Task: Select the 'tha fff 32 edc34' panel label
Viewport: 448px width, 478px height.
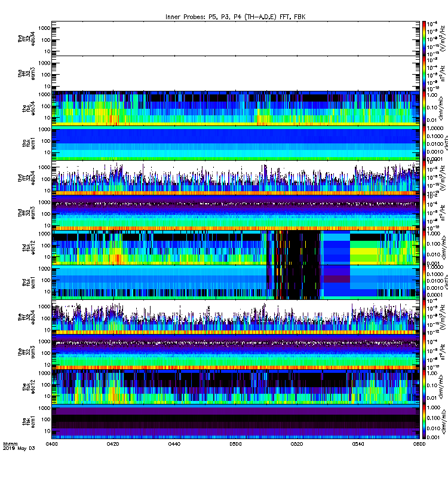Action: click(x=26, y=39)
